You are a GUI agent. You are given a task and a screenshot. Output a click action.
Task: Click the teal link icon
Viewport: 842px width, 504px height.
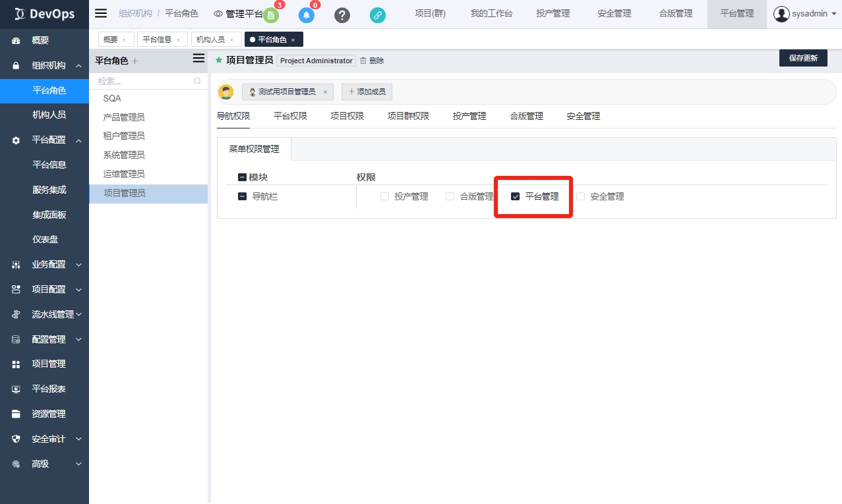pyautogui.click(x=377, y=15)
